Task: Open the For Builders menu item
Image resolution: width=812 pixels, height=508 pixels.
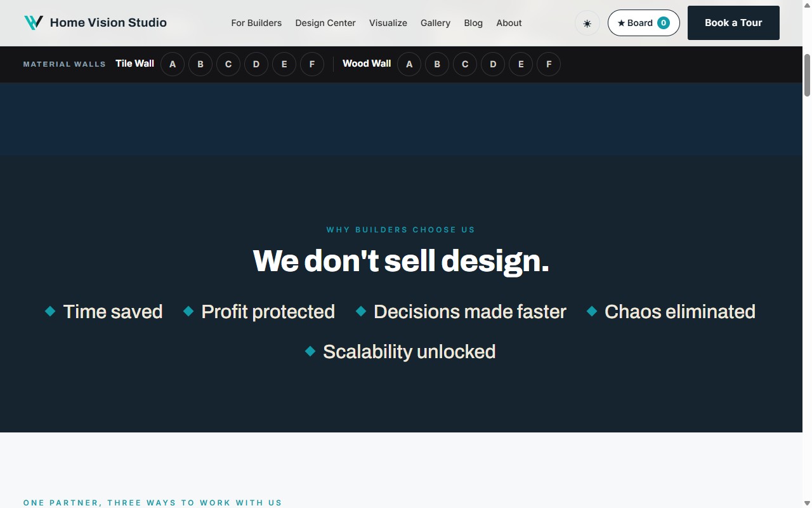Action: click(256, 23)
